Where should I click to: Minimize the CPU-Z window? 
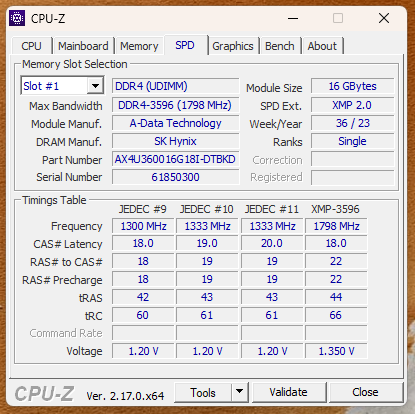coord(293,18)
